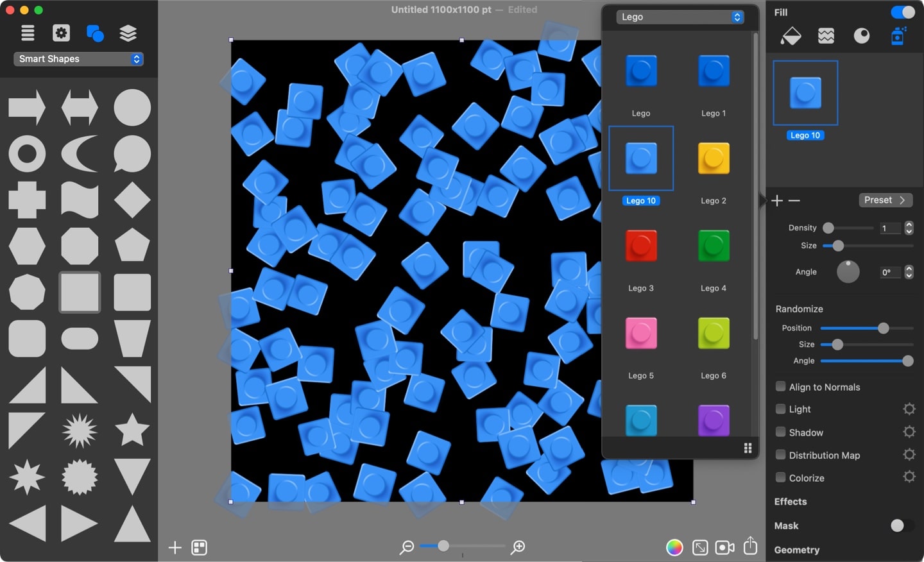Click the canvas zoom slider
This screenshot has width=924, height=562.
(463, 546)
